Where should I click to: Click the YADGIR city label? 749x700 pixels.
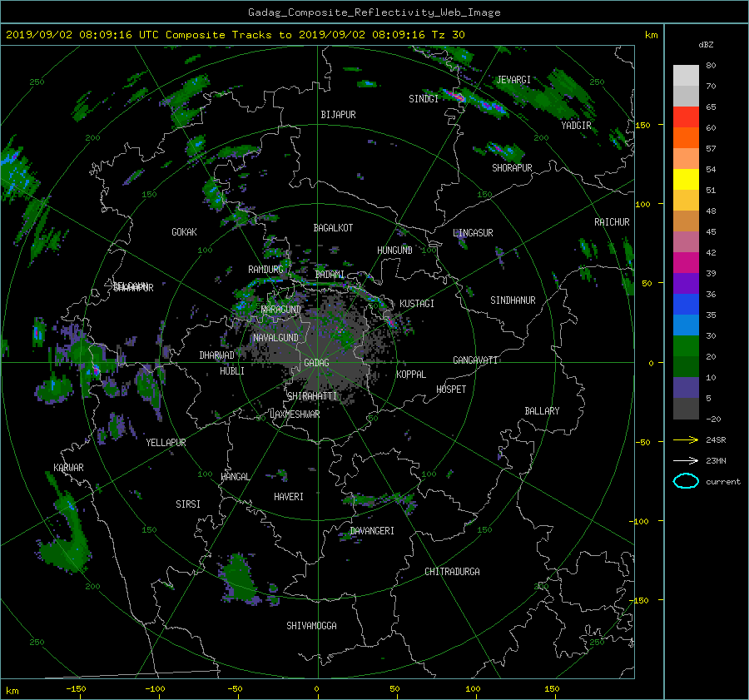[576, 126]
